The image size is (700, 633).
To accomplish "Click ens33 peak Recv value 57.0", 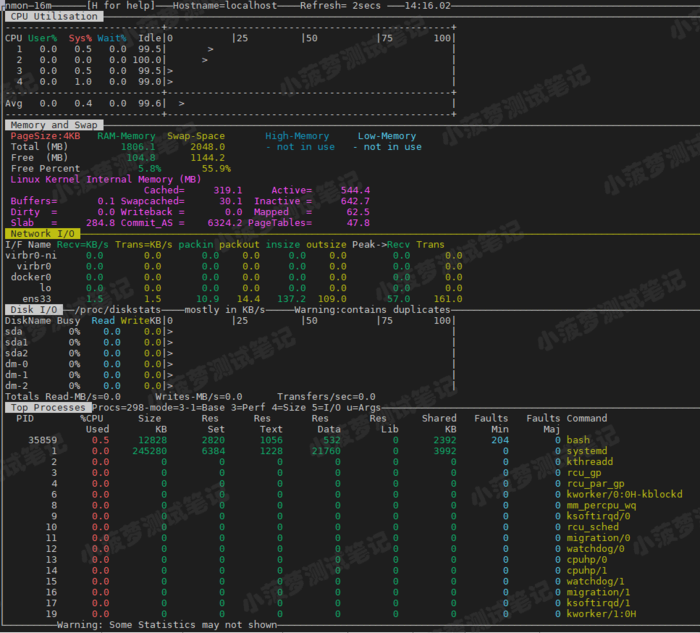I will 399,299.
